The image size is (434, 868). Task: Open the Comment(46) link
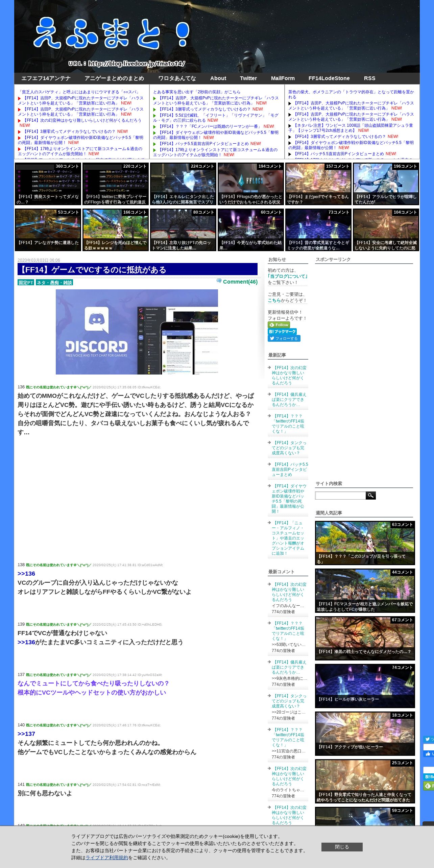[240, 282]
